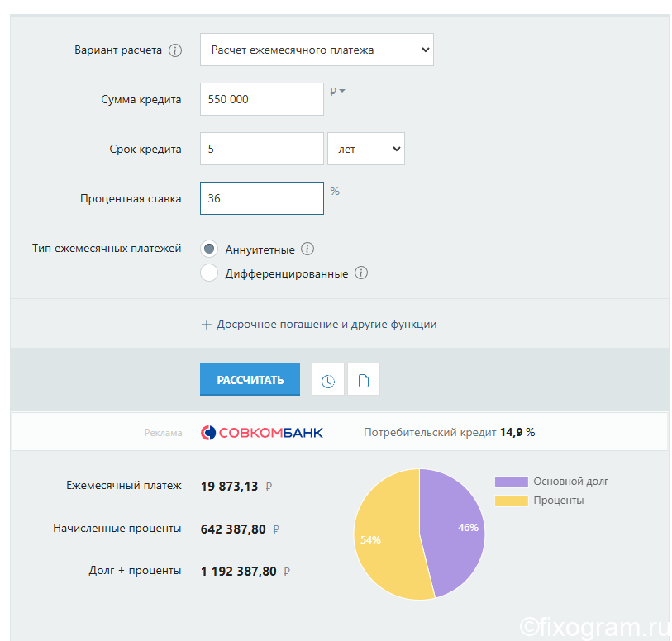Click info icon next to Вариант расчета
This screenshot has height=641, width=672.
[175, 50]
